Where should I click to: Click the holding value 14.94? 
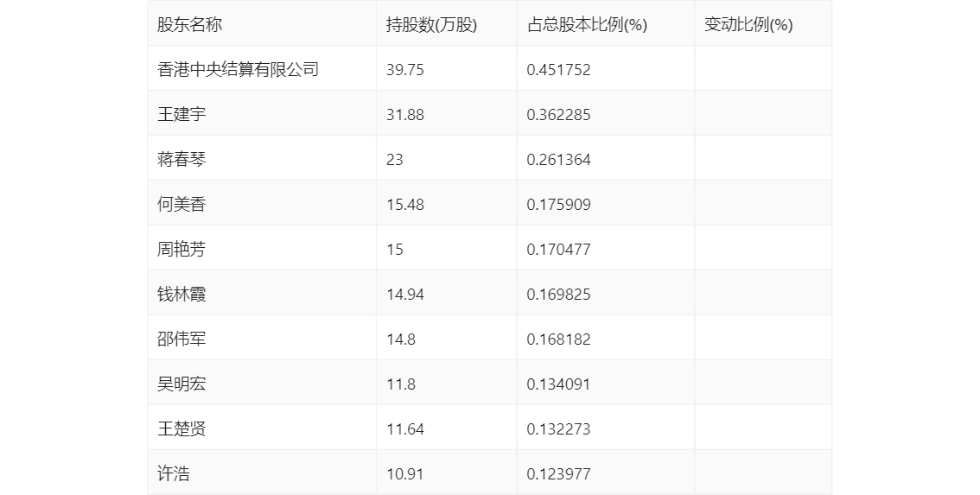[x=405, y=295]
